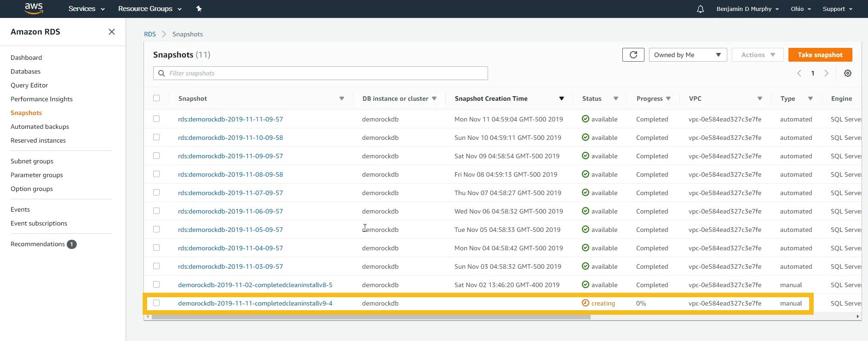Screen dimensions: 868x341
Task: Expand the Support menu
Action: 837,9
